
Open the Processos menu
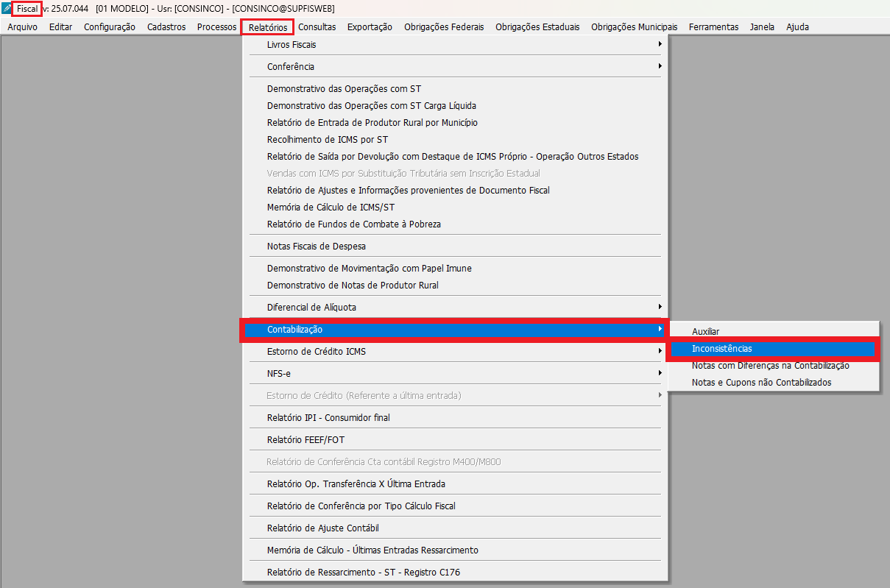[x=217, y=27]
